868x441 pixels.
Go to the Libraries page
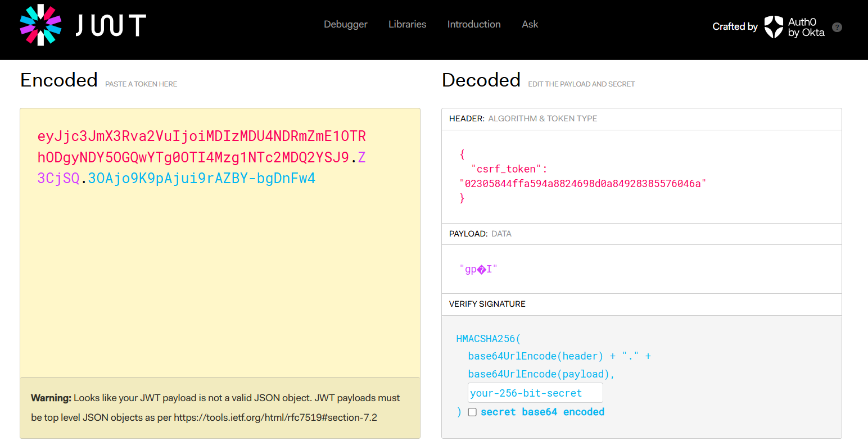(407, 24)
